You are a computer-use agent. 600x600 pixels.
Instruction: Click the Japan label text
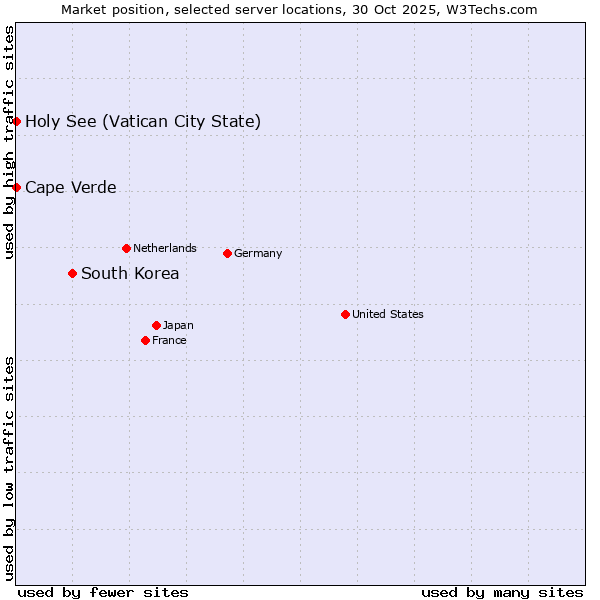click(178, 326)
